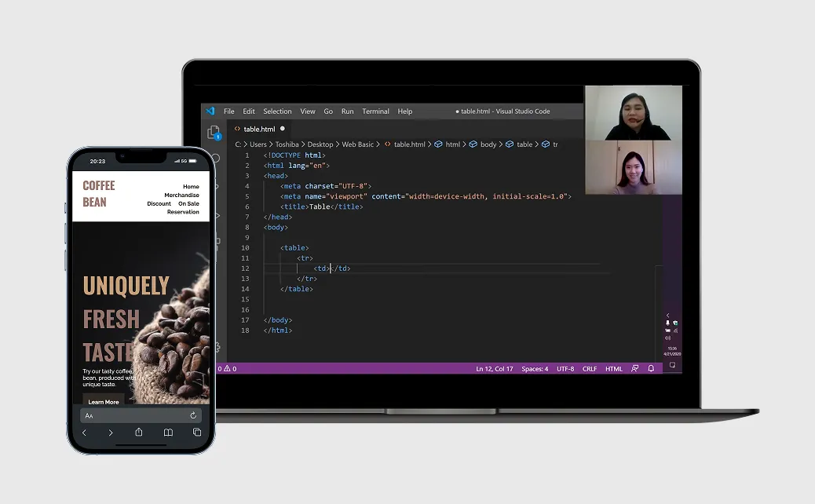Open Safari tabs overview icon

tap(197, 433)
